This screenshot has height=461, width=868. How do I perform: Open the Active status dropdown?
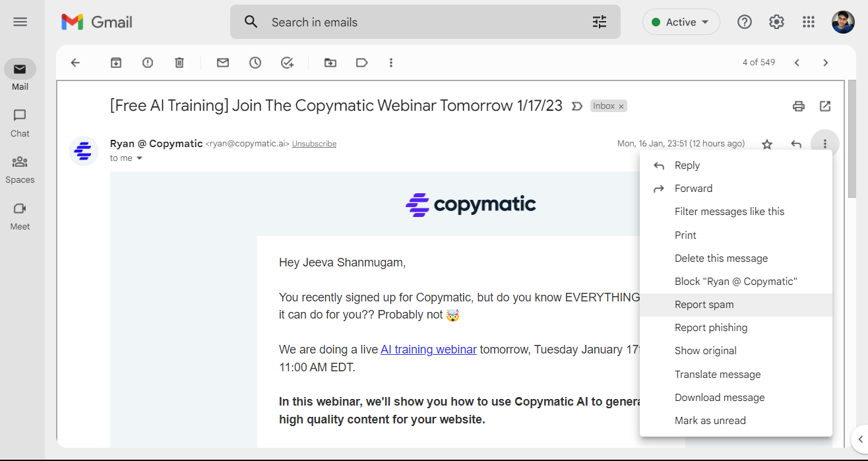pos(681,22)
